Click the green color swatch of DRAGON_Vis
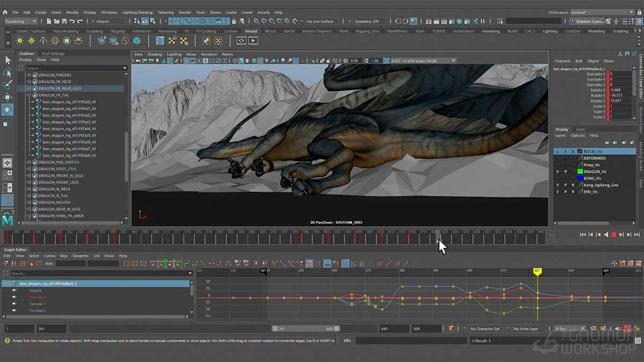This screenshot has width=644, height=362. pos(580,172)
